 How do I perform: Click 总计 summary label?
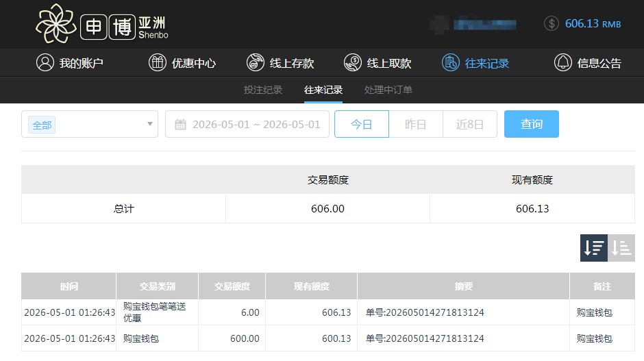click(x=123, y=209)
